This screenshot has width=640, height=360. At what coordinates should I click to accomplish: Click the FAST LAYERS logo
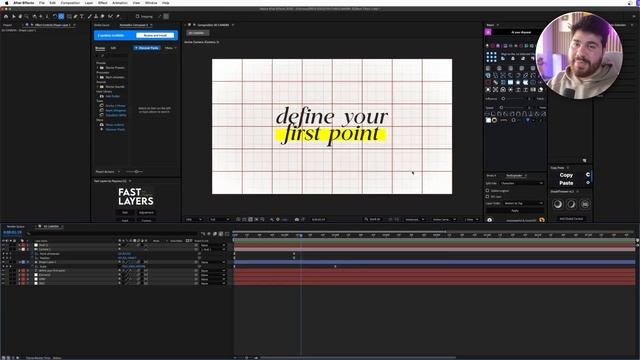(136, 197)
